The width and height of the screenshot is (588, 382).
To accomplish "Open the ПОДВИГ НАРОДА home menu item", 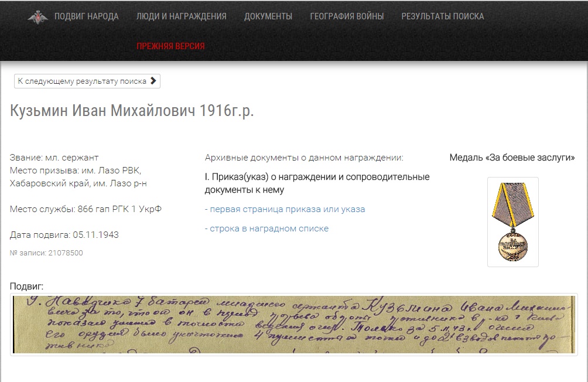I will tap(86, 16).
